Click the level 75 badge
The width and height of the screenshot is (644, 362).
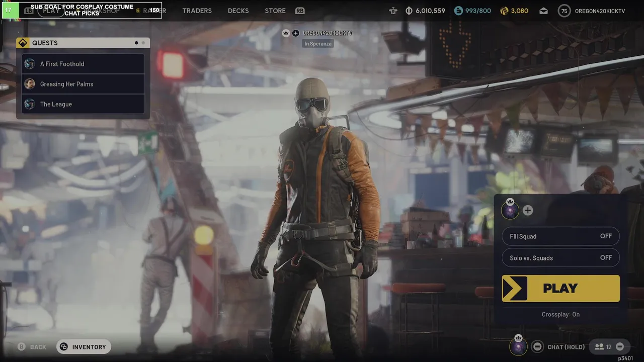click(564, 11)
